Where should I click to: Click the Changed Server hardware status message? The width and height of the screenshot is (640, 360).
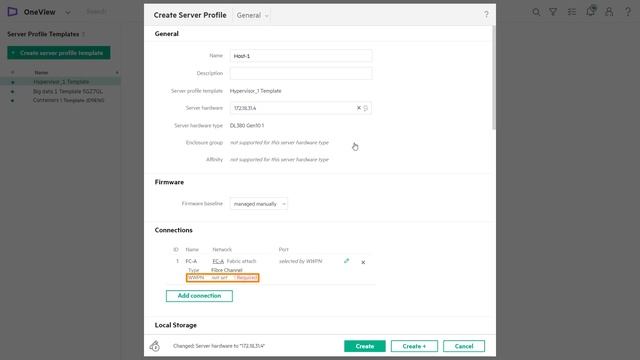219,346
